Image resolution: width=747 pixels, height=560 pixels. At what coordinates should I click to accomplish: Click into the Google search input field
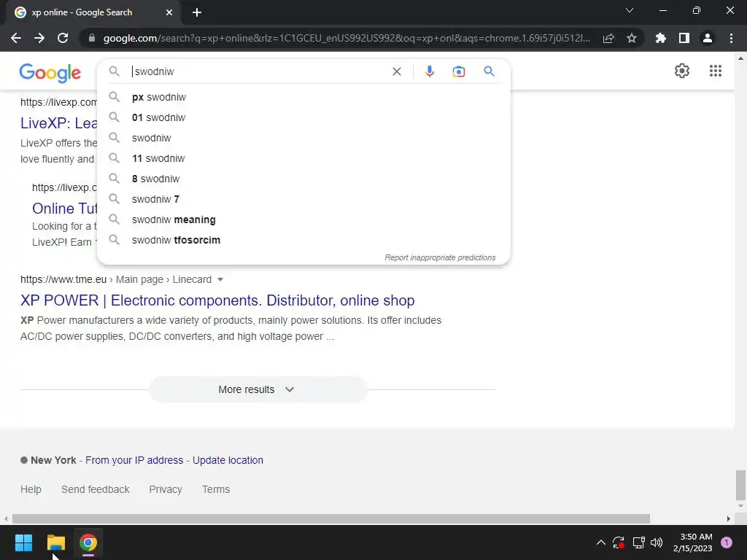point(258,71)
